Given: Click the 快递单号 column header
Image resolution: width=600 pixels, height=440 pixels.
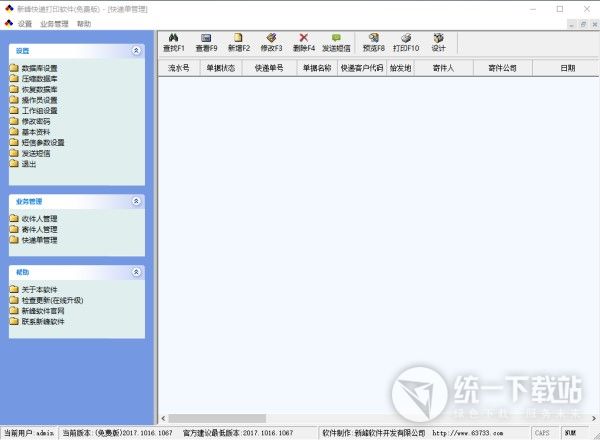Looking at the screenshot, I should (269, 69).
